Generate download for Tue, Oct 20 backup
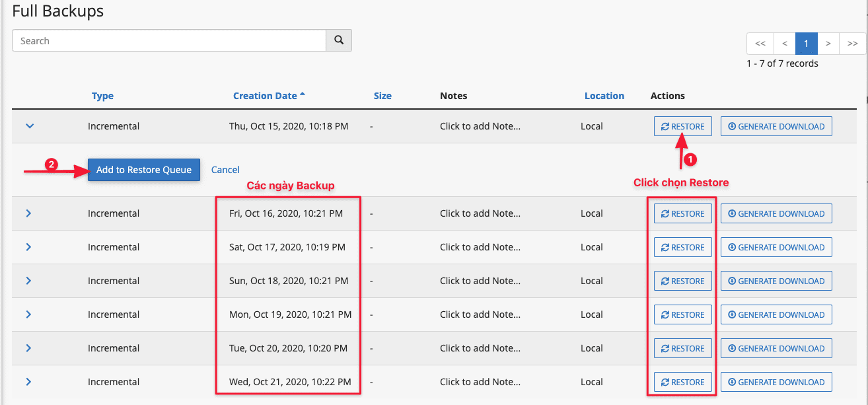Viewport: 868px width, 405px height. point(776,348)
